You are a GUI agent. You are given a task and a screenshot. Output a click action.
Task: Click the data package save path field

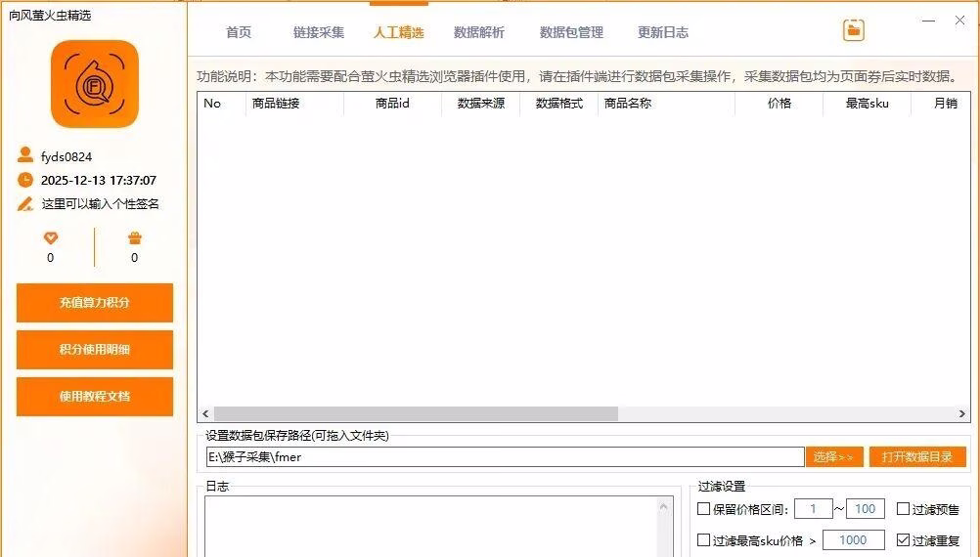(504, 456)
